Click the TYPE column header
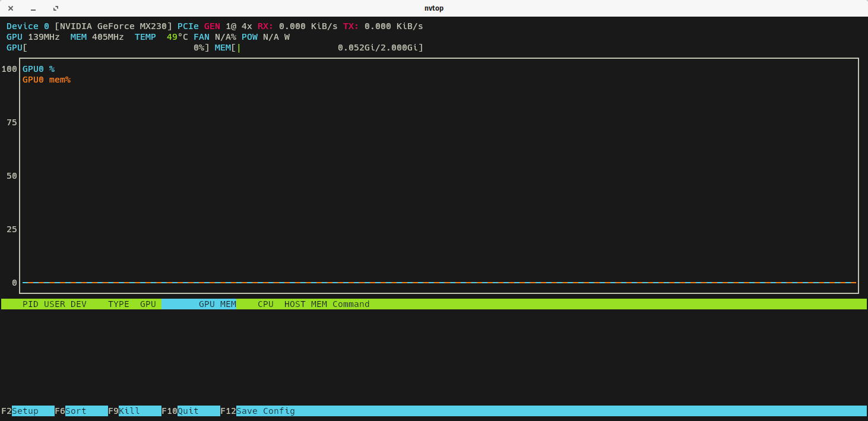Viewport: 868px width, 421px height. [x=118, y=304]
